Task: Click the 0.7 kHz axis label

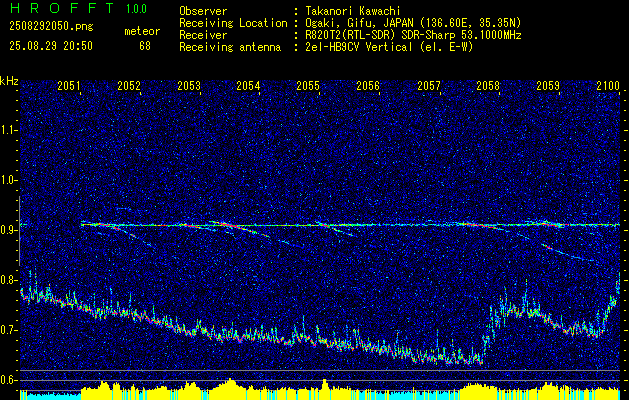Action: tap(8, 331)
